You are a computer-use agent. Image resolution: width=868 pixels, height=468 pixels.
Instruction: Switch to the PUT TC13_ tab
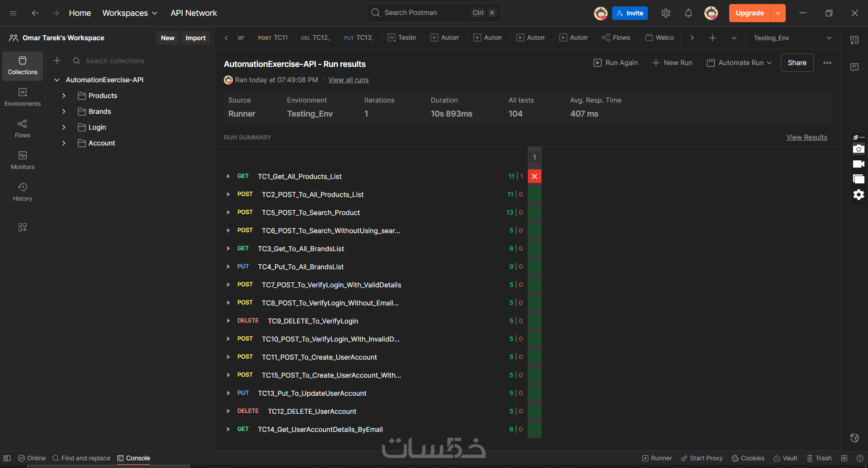point(359,38)
